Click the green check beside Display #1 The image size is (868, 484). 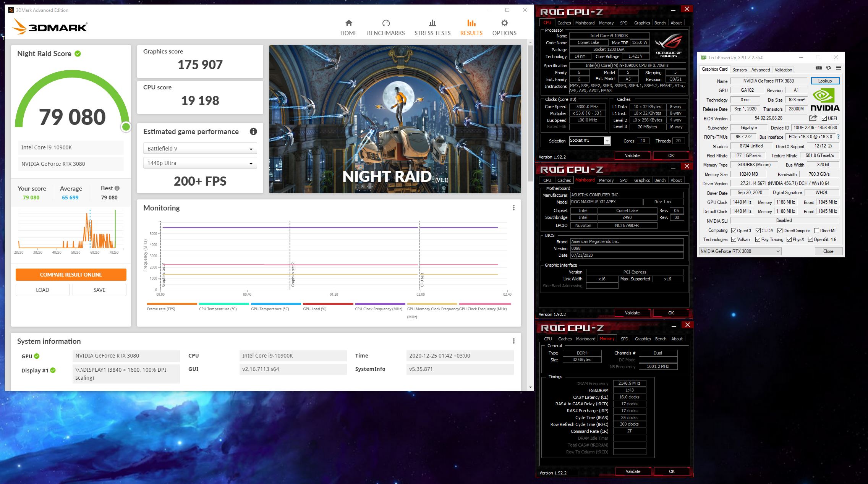pos(53,370)
